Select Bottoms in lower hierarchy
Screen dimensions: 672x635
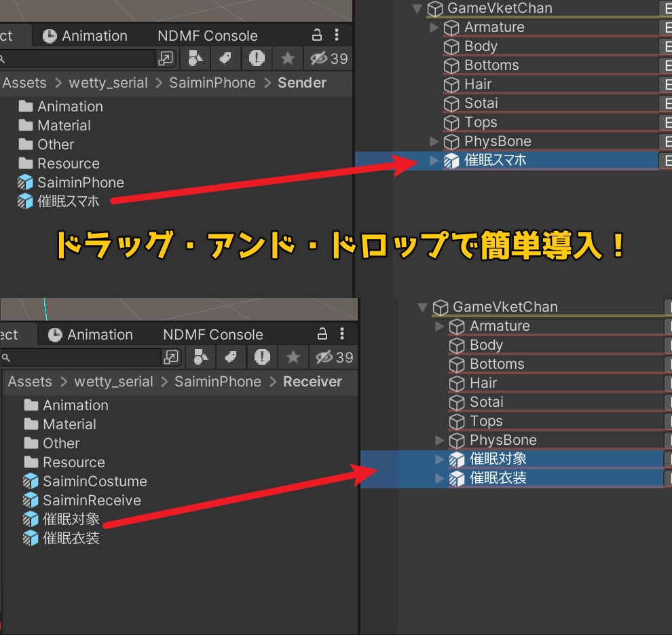pyautogui.click(x=497, y=364)
